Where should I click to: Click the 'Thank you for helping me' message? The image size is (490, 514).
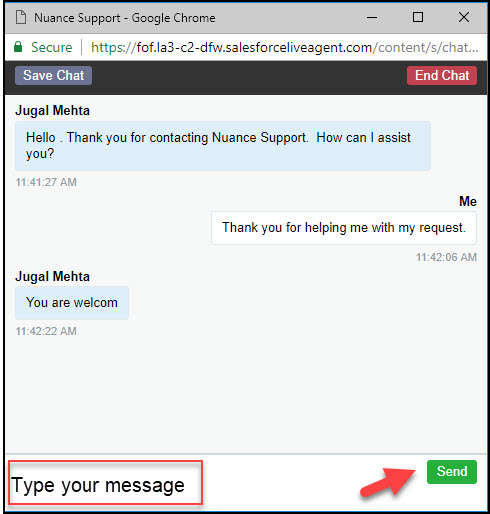344,228
